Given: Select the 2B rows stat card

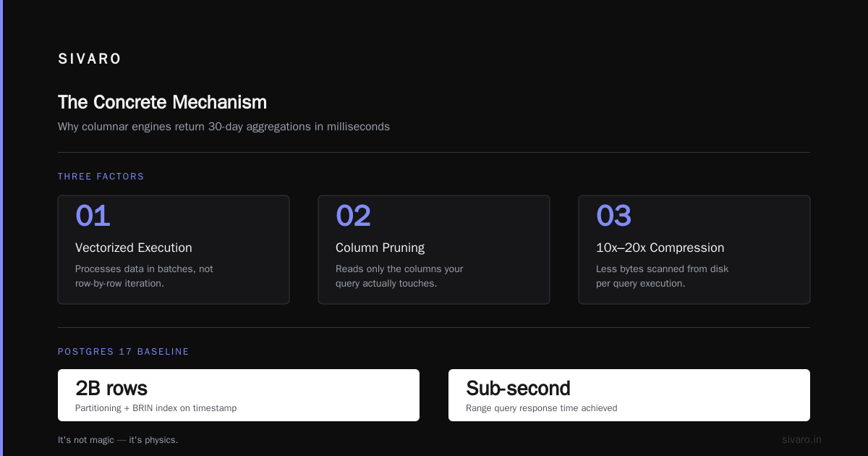Looking at the screenshot, I should pyautogui.click(x=239, y=395).
